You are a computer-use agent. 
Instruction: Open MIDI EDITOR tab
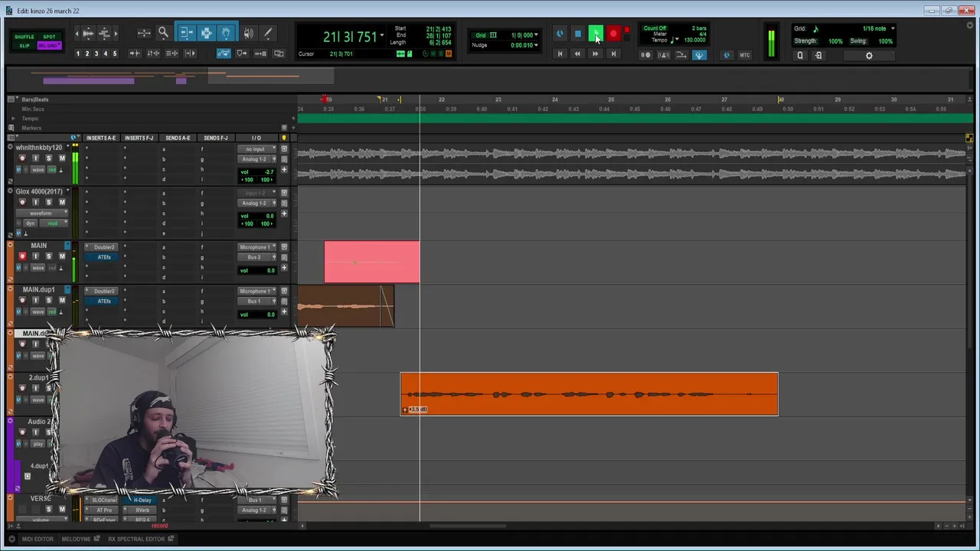click(38, 539)
